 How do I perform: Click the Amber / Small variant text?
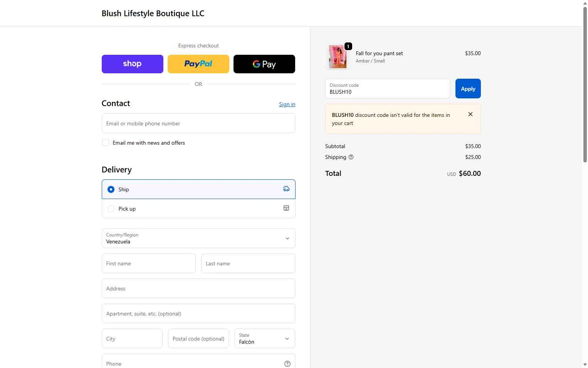370,61
